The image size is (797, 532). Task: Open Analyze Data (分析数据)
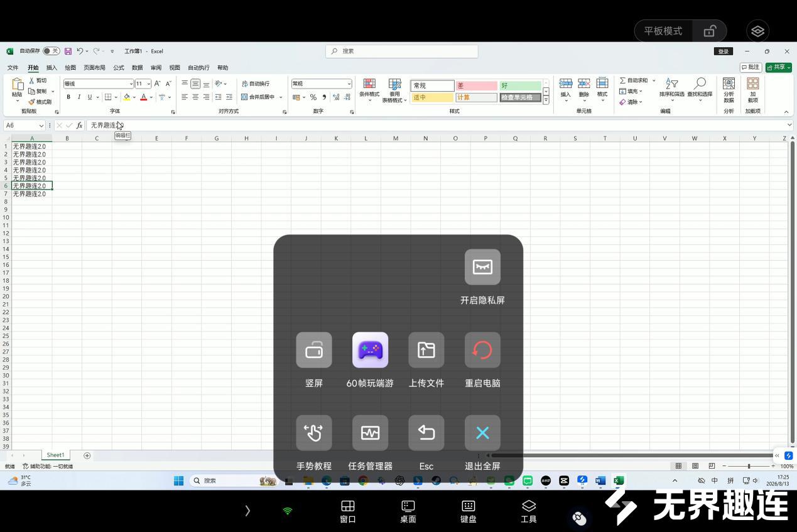click(729, 90)
